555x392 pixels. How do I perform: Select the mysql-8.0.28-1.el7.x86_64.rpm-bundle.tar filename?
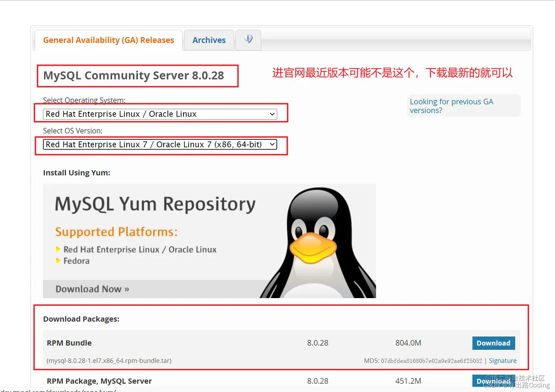[x=109, y=361]
